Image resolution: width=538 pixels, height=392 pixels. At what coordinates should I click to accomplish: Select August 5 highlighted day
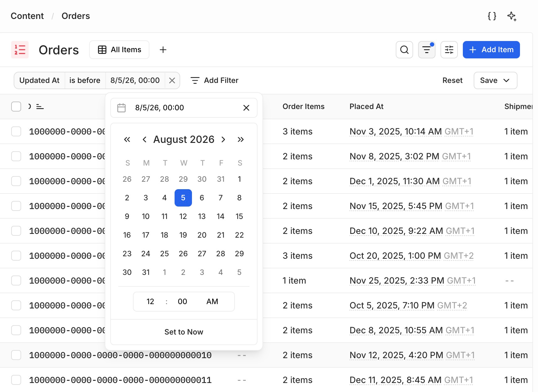coord(183,198)
